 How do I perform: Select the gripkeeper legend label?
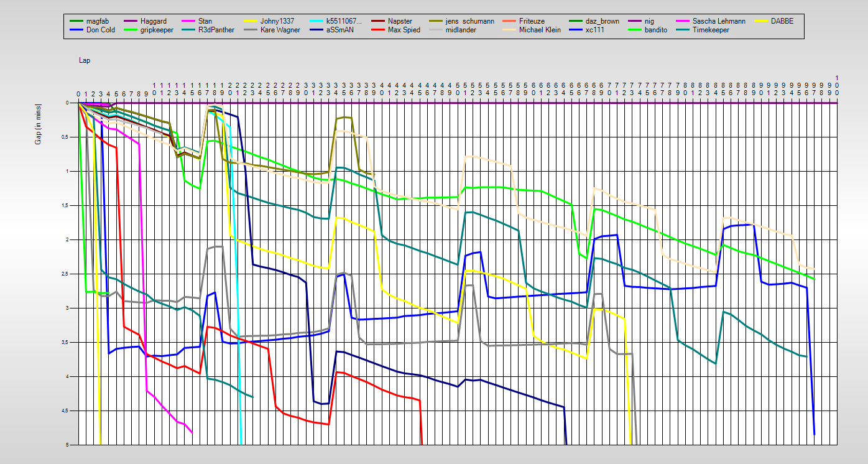tap(157, 30)
